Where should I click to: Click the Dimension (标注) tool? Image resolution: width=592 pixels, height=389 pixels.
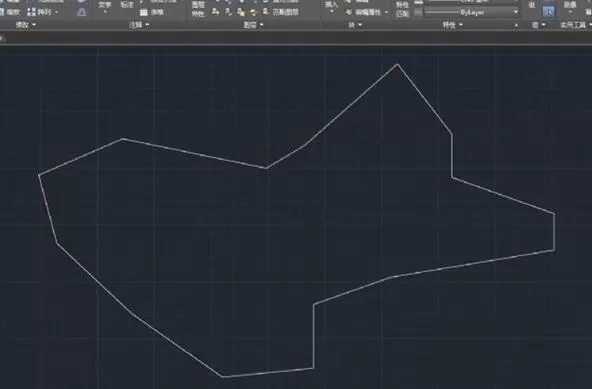127,5
